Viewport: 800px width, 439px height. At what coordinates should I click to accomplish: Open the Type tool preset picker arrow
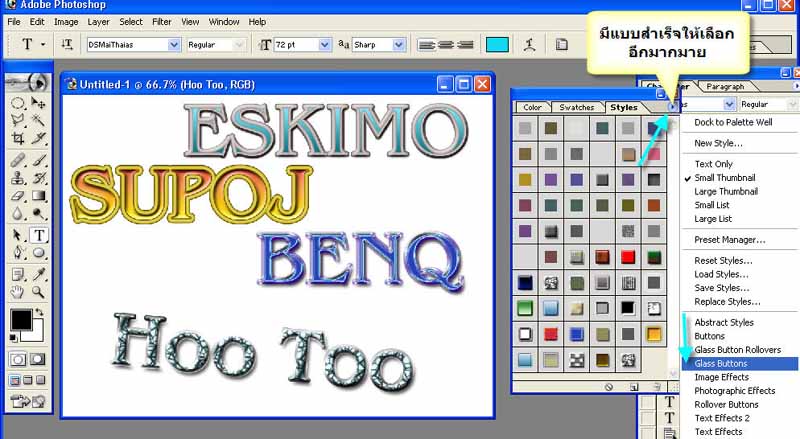pyautogui.click(x=43, y=45)
